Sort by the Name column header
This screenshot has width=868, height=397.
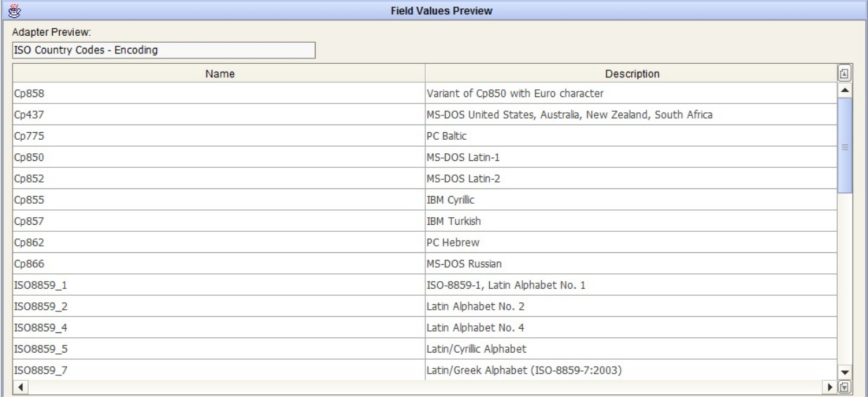click(x=219, y=73)
